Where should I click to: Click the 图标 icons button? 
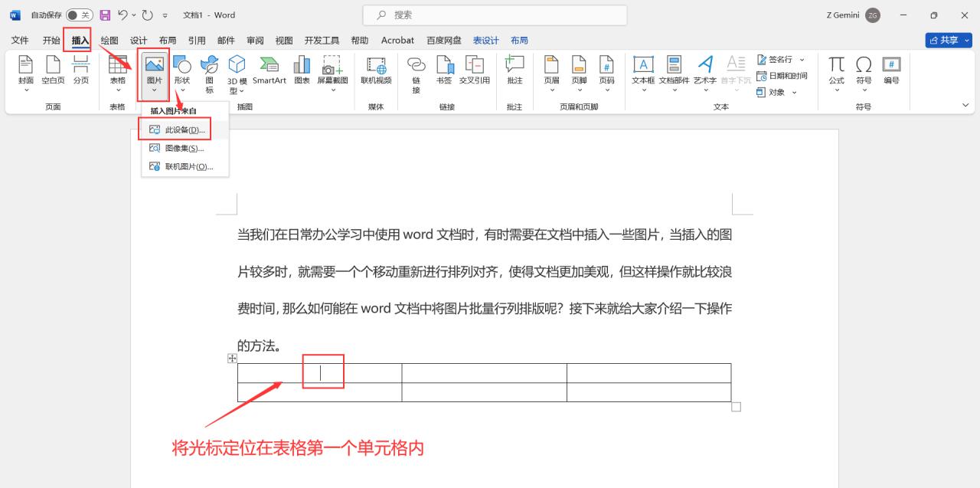[x=209, y=74]
